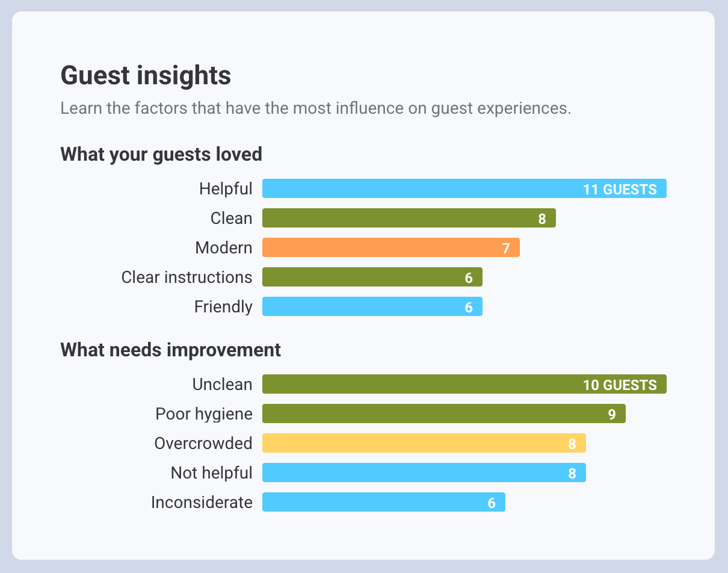Select the Unclean category label

click(x=222, y=385)
